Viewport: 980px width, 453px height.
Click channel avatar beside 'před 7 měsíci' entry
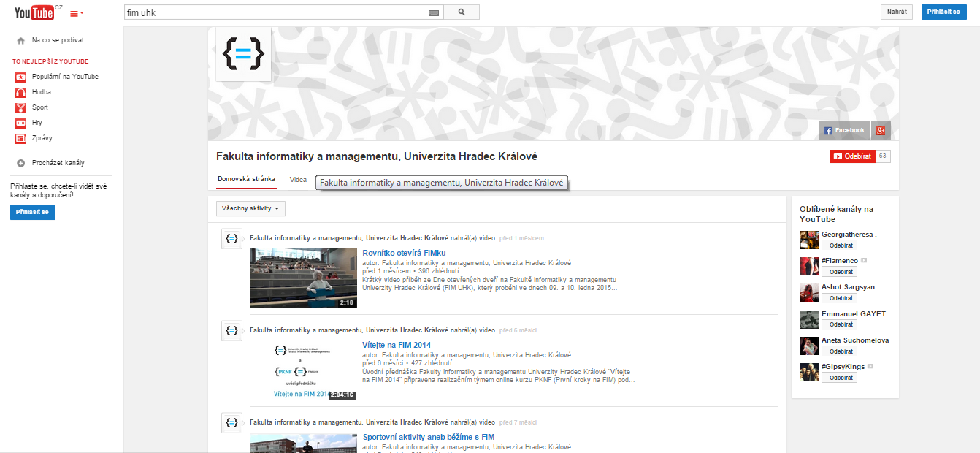[231, 422]
